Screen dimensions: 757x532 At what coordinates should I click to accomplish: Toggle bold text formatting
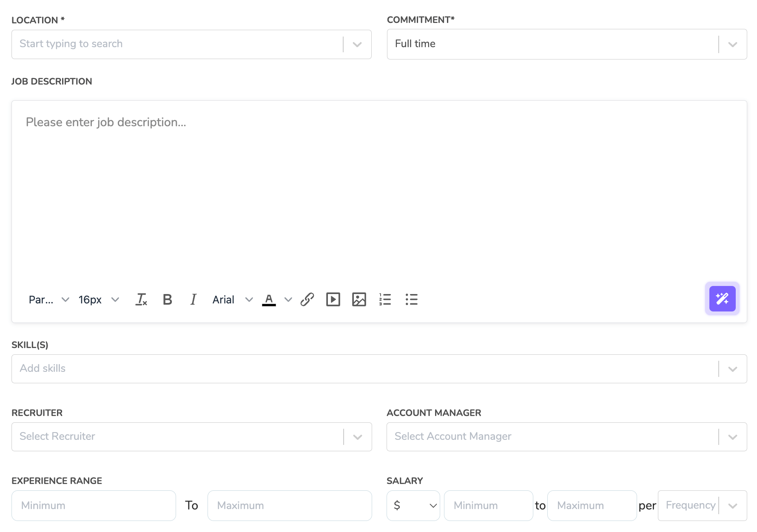pos(168,300)
